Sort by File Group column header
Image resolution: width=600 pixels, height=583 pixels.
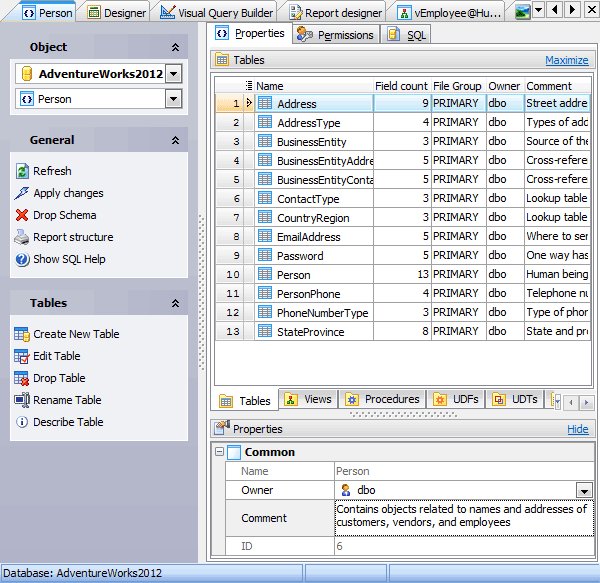[x=458, y=86]
